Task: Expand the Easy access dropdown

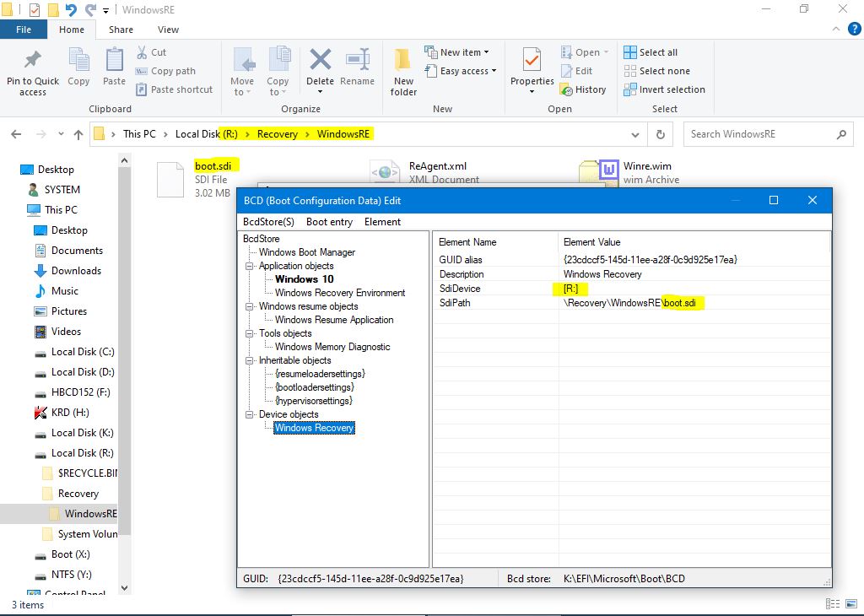Action: pyautogui.click(x=463, y=71)
